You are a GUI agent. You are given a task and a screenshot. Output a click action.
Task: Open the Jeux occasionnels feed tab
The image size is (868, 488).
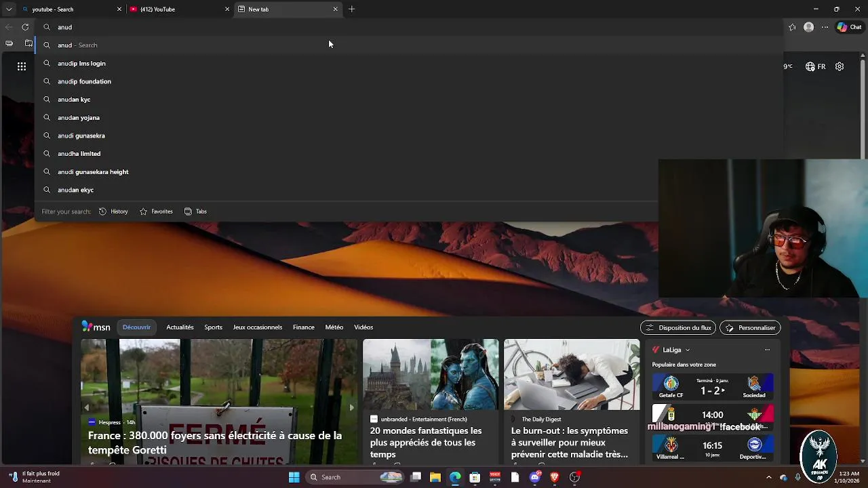(x=258, y=327)
